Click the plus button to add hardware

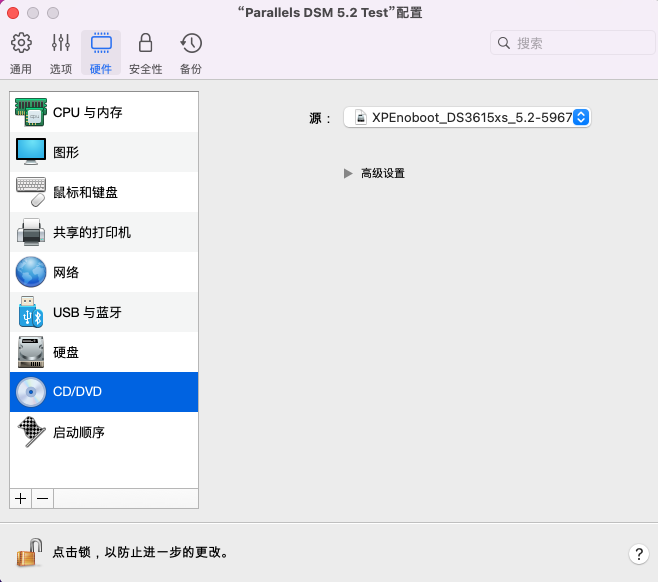[x=21, y=498]
